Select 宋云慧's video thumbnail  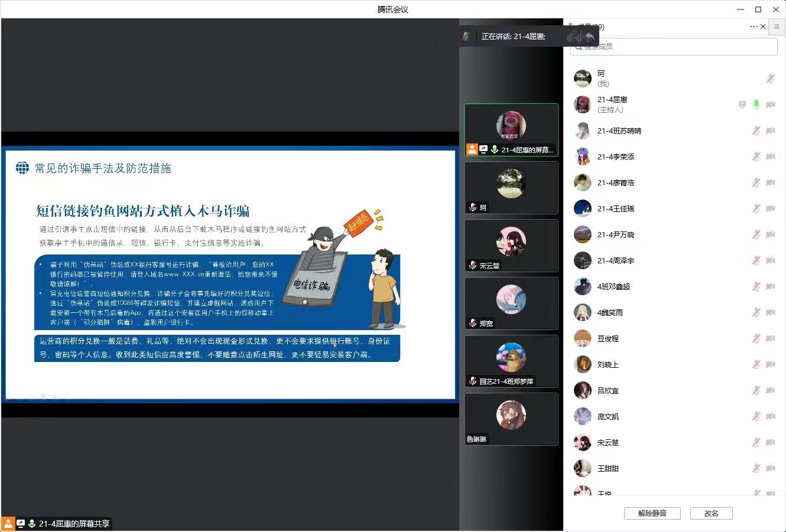point(511,246)
